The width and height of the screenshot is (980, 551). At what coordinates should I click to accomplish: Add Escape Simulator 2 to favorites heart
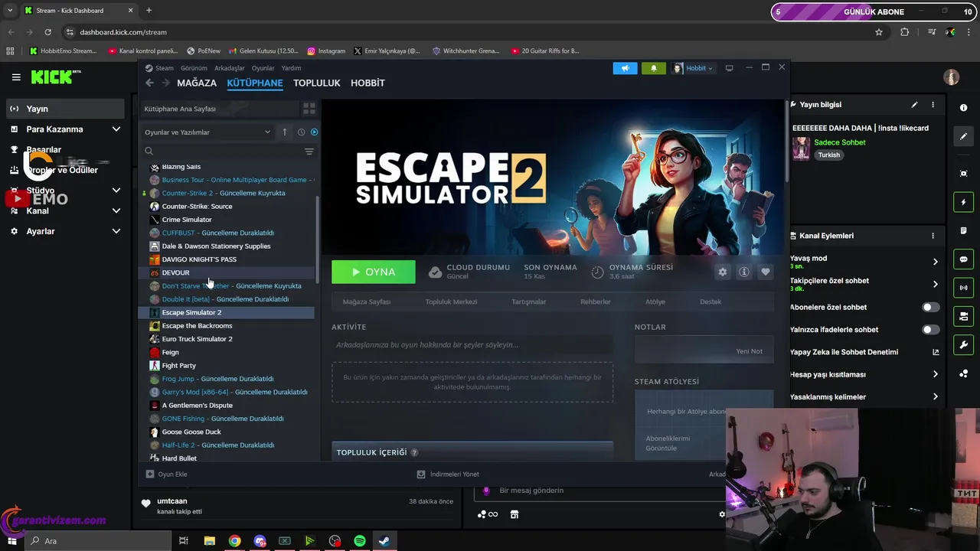(x=765, y=272)
